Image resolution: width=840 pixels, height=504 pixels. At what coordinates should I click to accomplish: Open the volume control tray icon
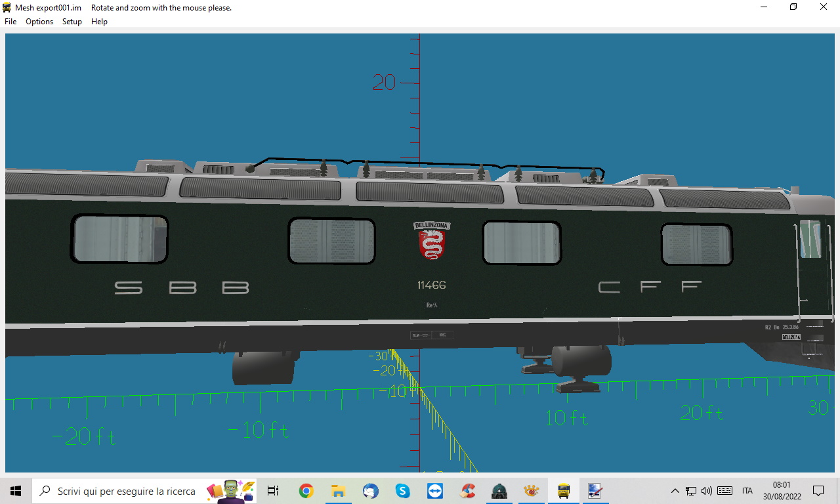click(707, 491)
